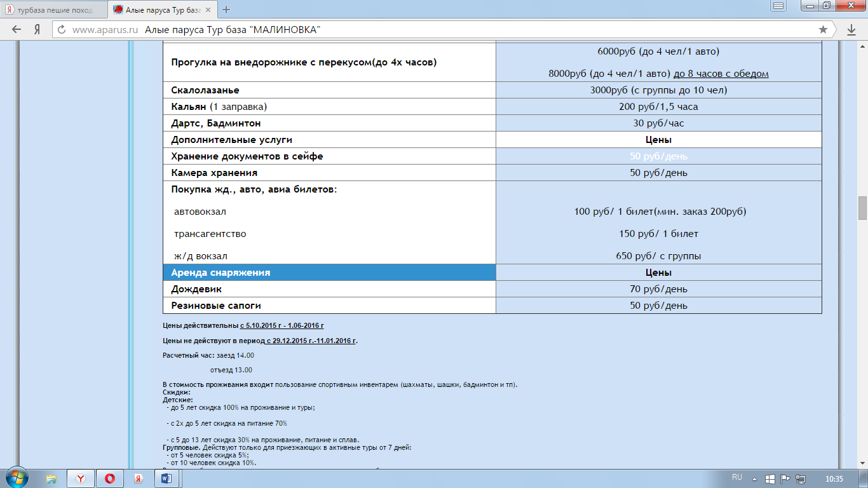This screenshot has width=868, height=488.
Task: Click the '6000руб (до 4 чел/1 авто)' price
Action: (658, 51)
